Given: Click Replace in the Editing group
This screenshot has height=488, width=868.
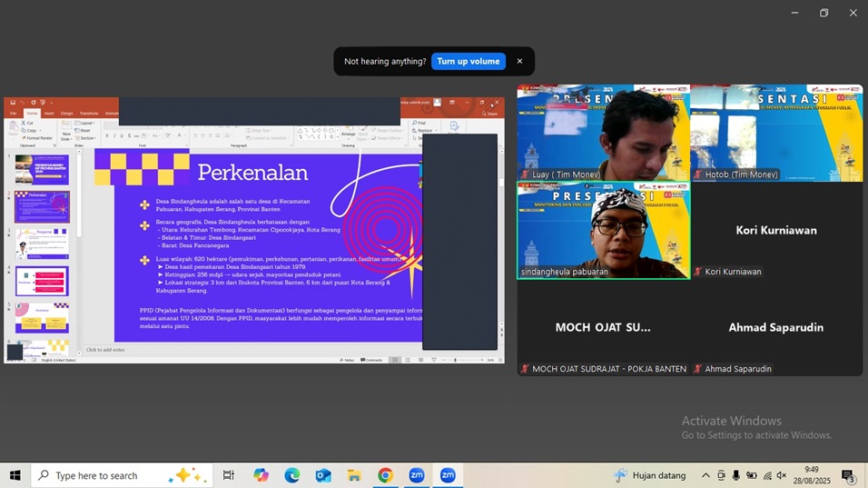Looking at the screenshot, I should (425, 131).
